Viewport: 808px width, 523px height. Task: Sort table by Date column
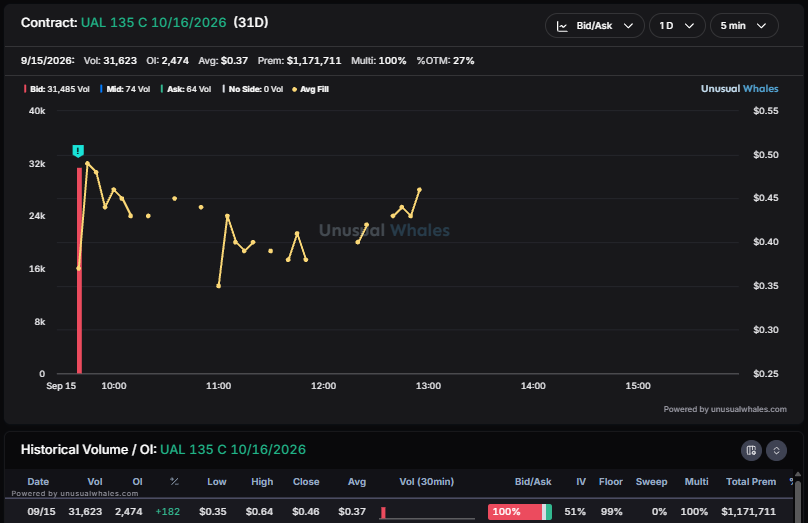[38, 482]
